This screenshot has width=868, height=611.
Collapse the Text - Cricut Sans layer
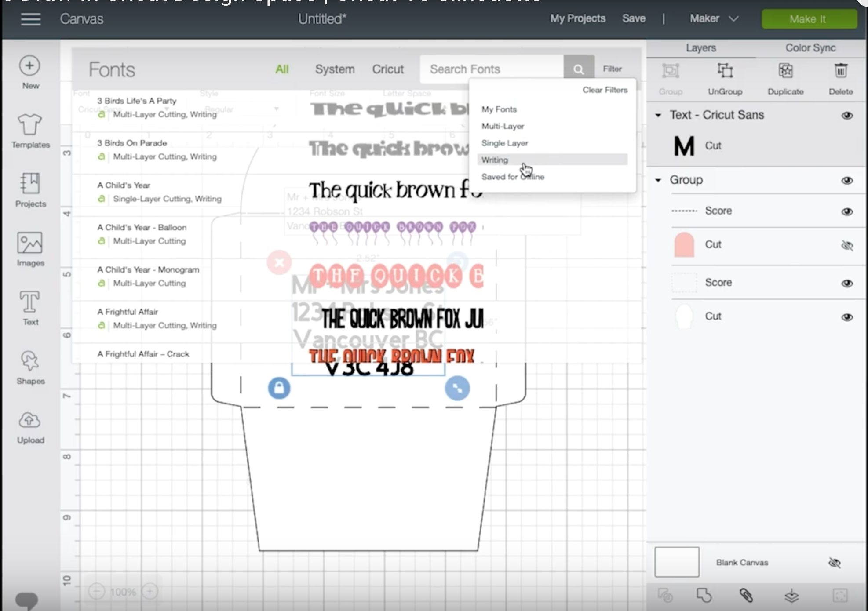point(658,115)
